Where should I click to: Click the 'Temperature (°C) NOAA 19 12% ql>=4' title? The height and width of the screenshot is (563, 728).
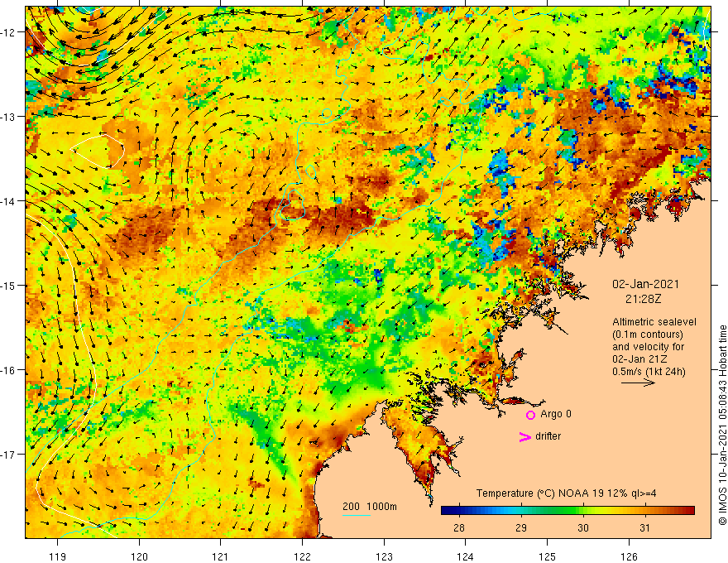566,493
